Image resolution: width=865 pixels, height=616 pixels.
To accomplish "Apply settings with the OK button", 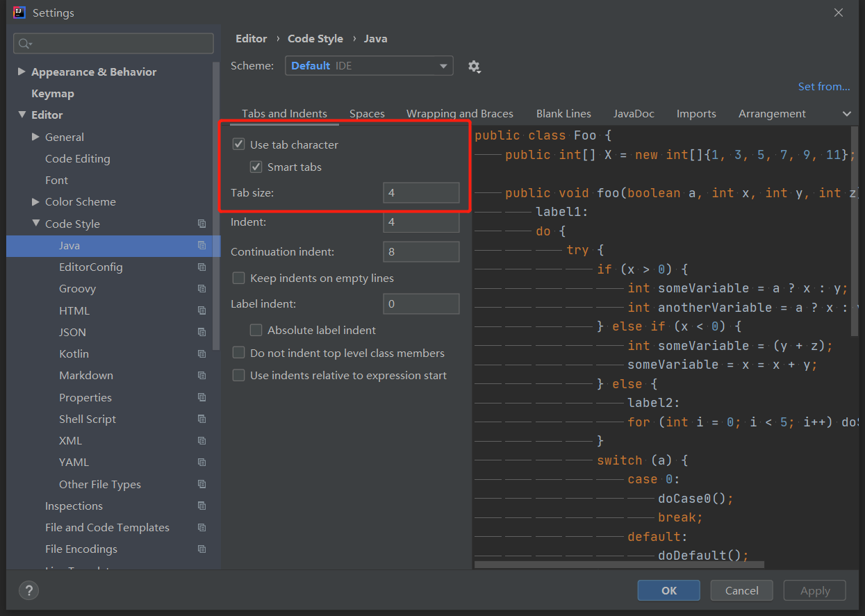I will [x=668, y=590].
